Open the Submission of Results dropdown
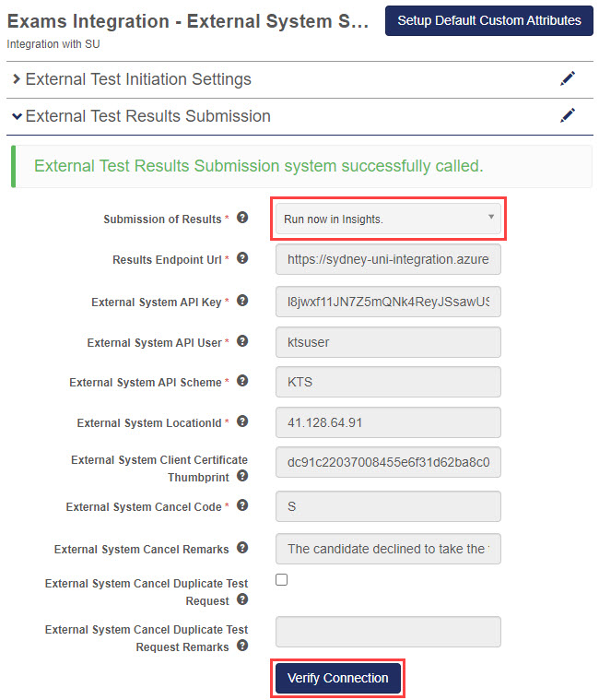599x700 pixels. point(388,219)
